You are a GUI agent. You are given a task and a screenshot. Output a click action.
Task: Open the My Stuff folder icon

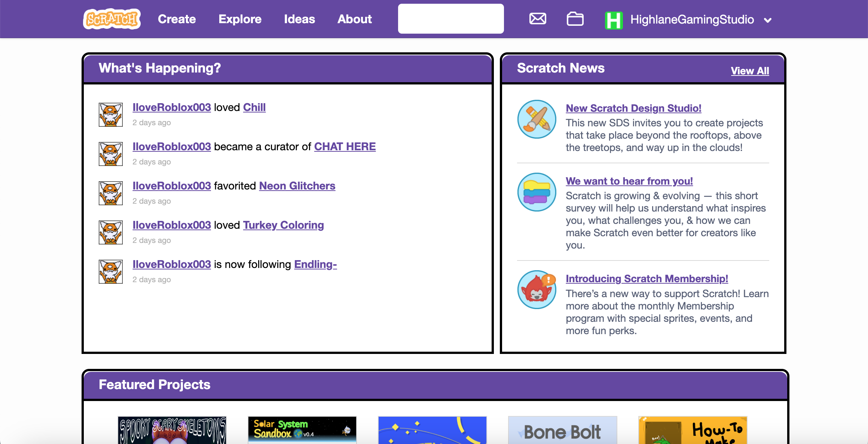(575, 19)
